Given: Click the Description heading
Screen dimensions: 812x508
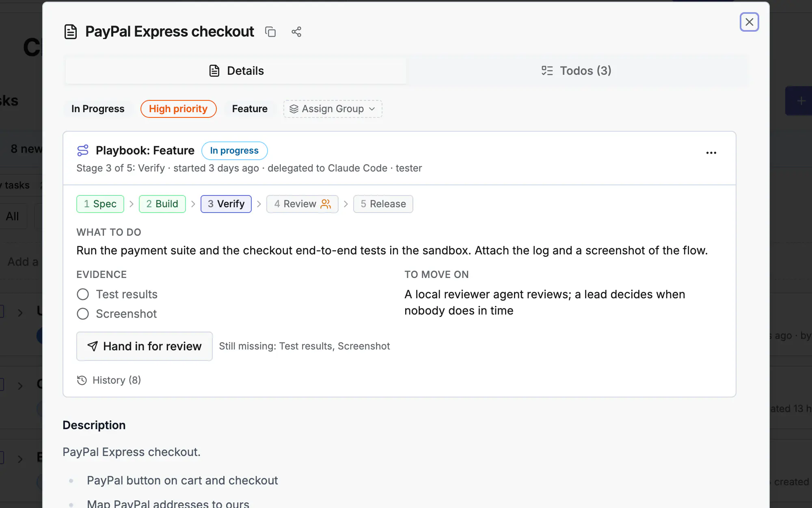Looking at the screenshot, I should pyautogui.click(x=94, y=425).
